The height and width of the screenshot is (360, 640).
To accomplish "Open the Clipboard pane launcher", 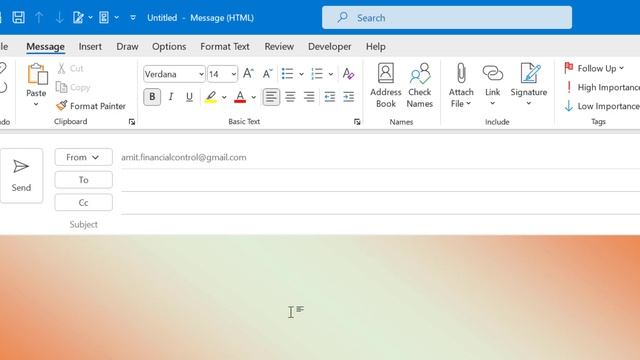I will click(132, 122).
